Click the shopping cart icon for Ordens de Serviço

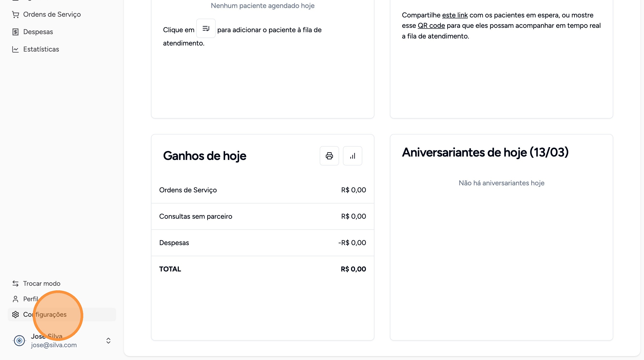pyautogui.click(x=15, y=15)
